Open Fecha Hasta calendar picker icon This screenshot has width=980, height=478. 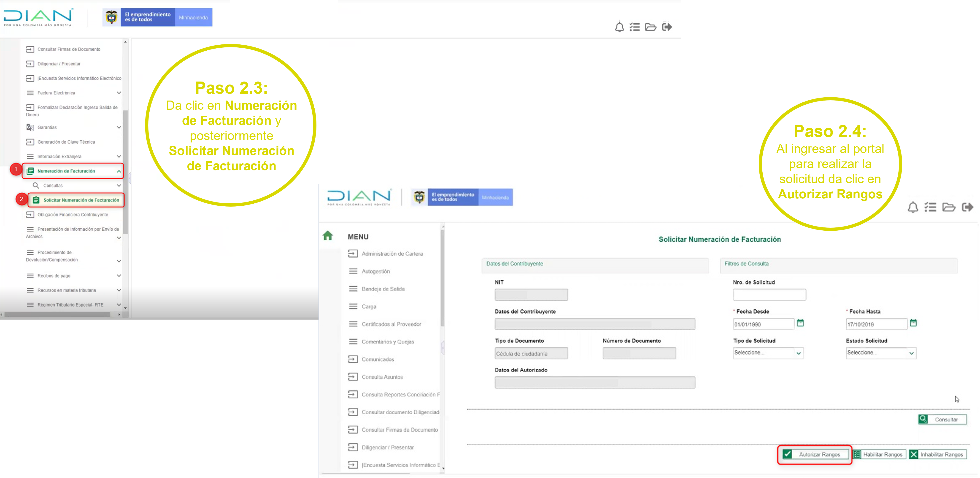pos(913,323)
